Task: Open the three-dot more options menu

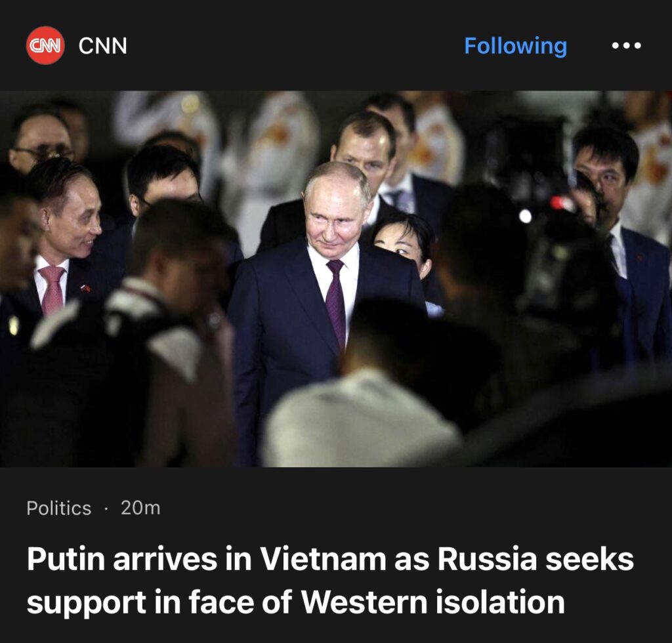Action: tap(626, 45)
